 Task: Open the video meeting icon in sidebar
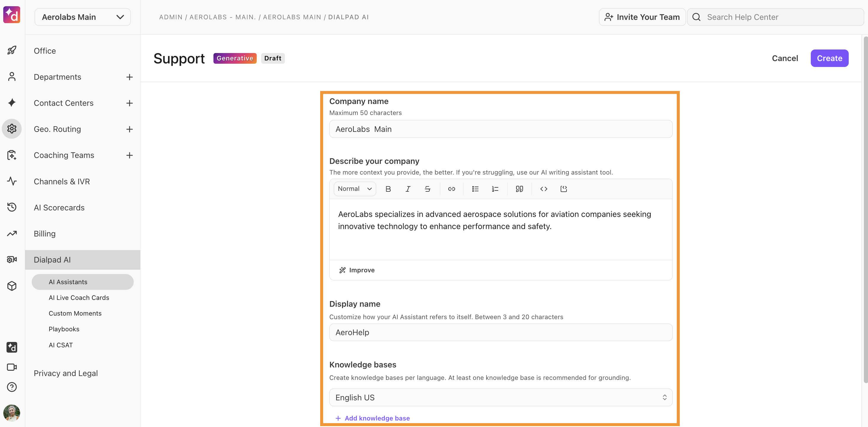pyautogui.click(x=12, y=367)
